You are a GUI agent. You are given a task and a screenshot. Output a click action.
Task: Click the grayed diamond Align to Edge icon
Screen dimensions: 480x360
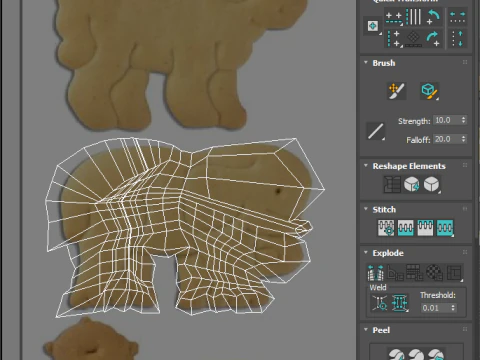414,39
